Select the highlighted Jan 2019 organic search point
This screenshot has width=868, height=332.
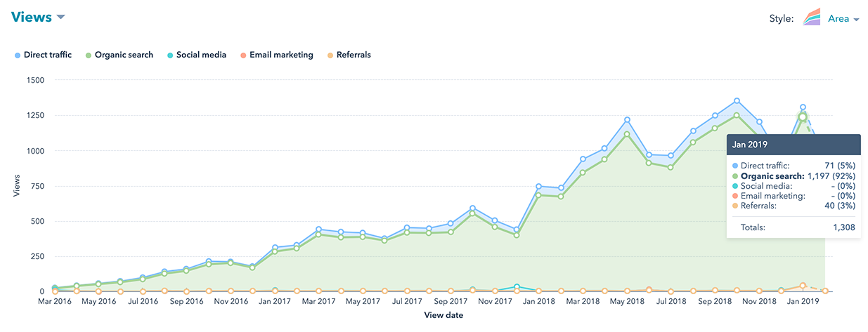(x=803, y=117)
